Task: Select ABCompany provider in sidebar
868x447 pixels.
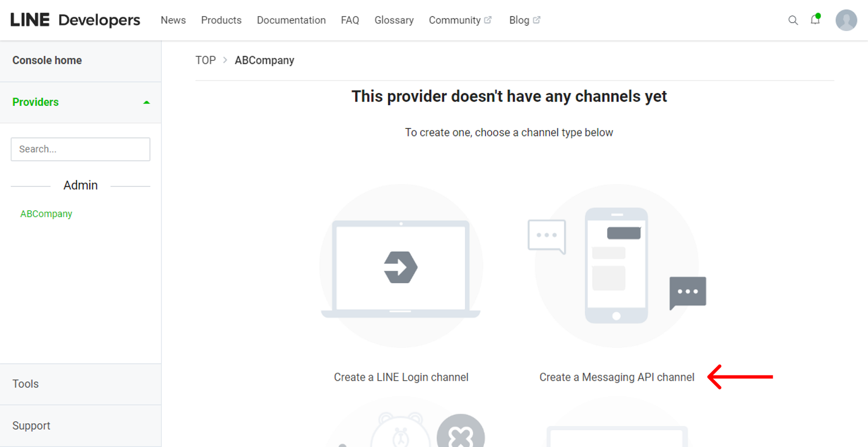Action: pyautogui.click(x=46, y=214)
